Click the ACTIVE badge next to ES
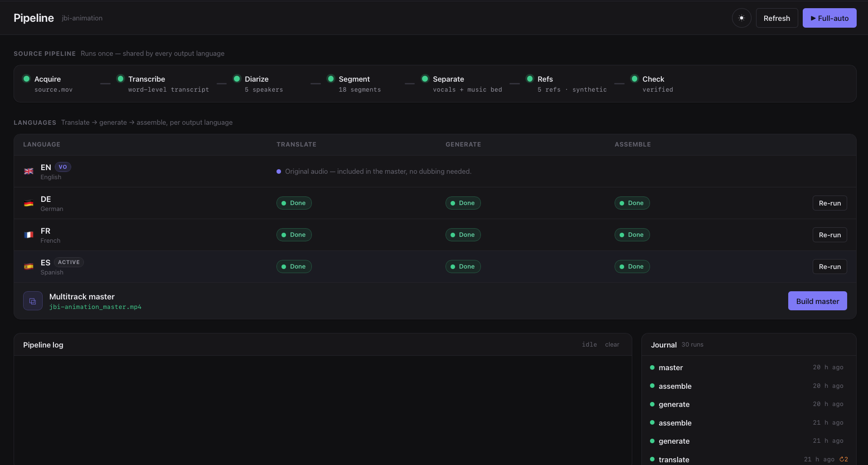This screenshot has height=465, width=868. pyautogui.click(x=69, y=262)
